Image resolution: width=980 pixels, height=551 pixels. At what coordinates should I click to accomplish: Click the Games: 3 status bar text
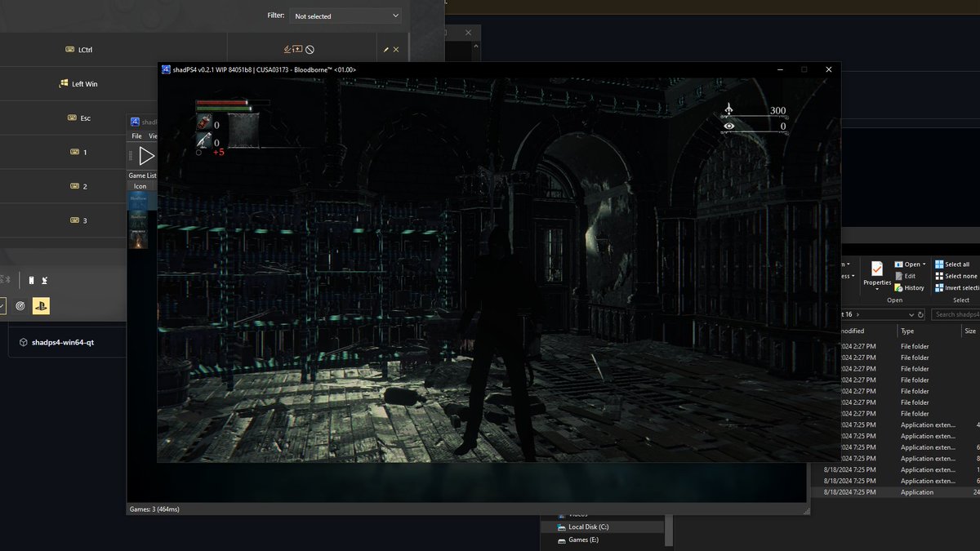[x=154, y=509]
